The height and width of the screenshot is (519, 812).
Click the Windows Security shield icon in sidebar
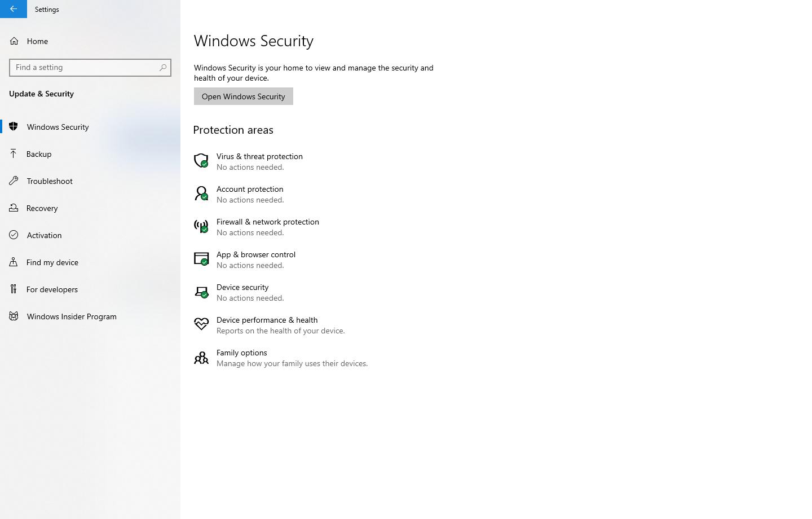point(14,126)
